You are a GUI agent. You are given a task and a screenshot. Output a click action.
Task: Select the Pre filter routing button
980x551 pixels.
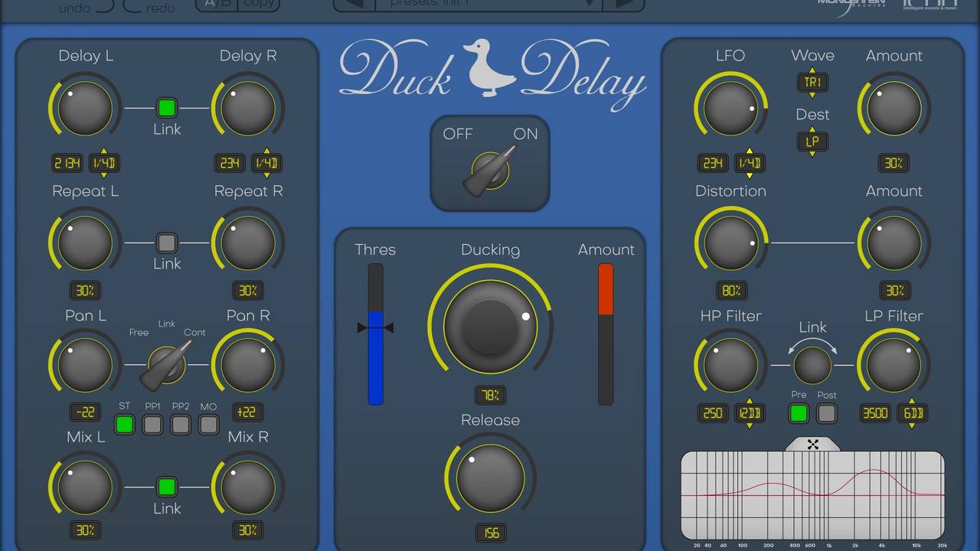point(799,413)
